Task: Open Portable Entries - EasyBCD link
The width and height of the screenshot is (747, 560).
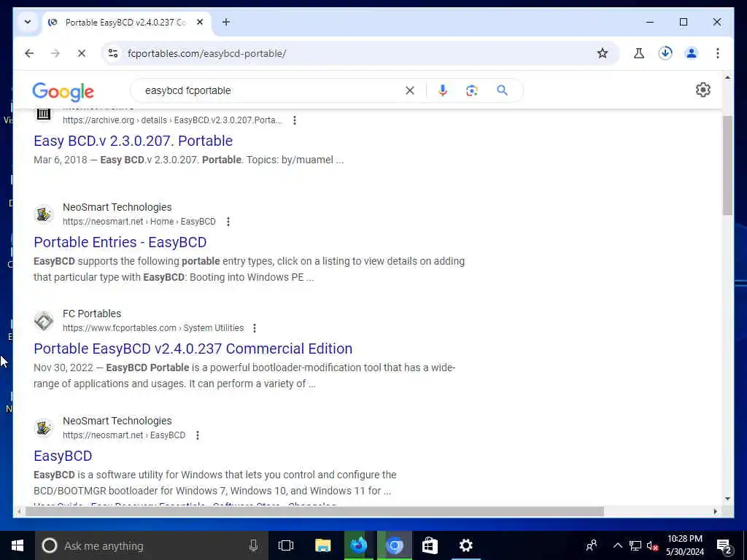Action: (x=120, y=242)
